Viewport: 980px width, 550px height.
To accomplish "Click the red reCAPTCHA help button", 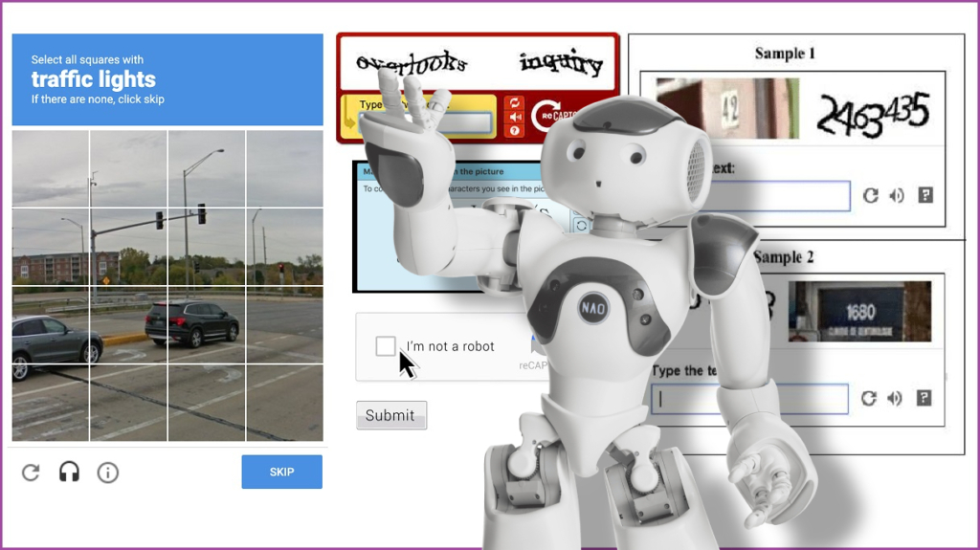I will coord(515,131).
